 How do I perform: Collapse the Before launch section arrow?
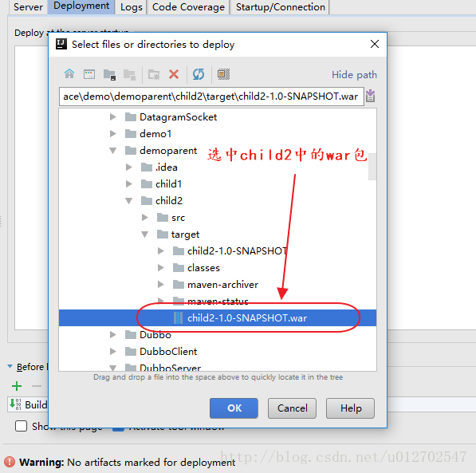tap(10, 366)
